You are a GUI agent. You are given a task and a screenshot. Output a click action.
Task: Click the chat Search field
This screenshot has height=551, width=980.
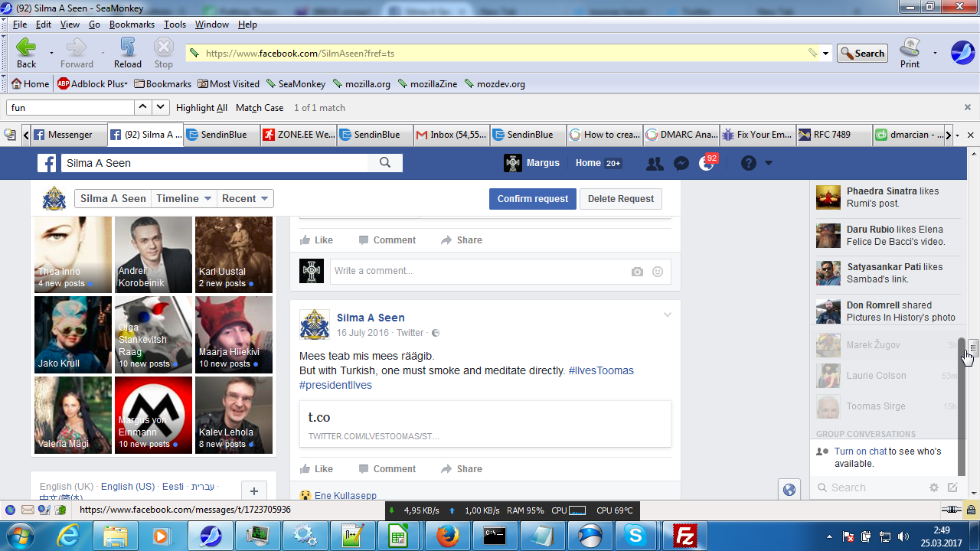tap(870, 487)
